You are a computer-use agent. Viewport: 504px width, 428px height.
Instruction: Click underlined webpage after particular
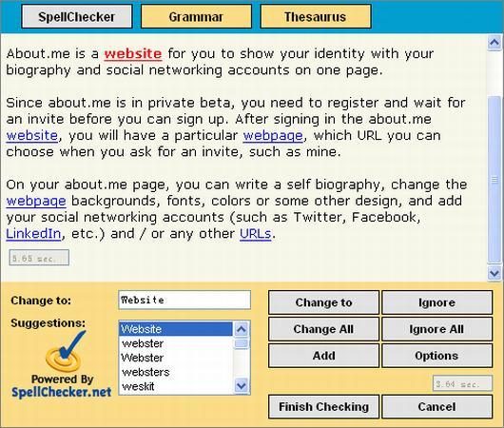273,135
